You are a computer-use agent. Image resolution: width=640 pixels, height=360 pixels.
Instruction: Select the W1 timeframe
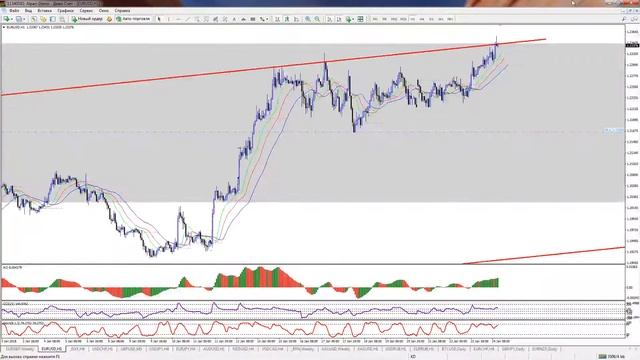click(x=441, y=19)
